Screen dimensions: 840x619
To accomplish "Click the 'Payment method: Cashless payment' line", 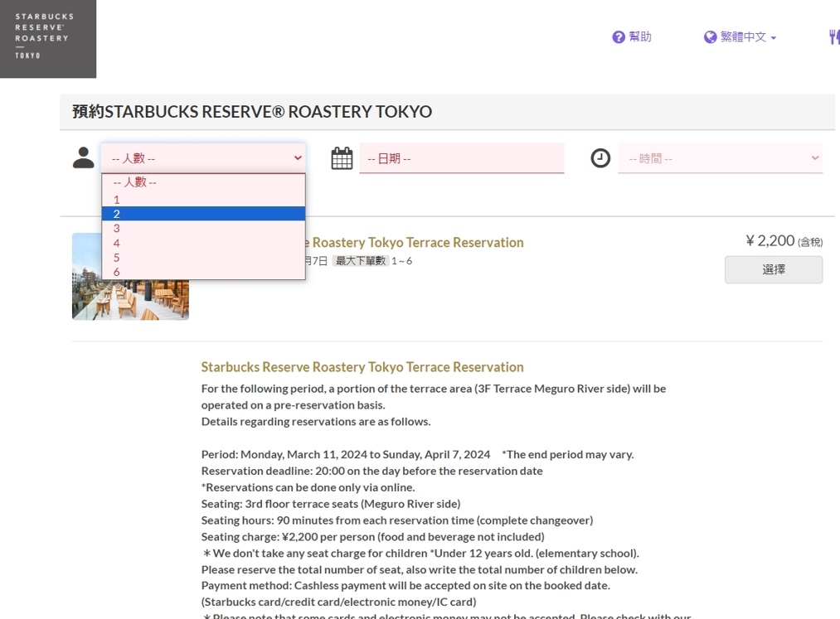I will click(x=405, y=586).
